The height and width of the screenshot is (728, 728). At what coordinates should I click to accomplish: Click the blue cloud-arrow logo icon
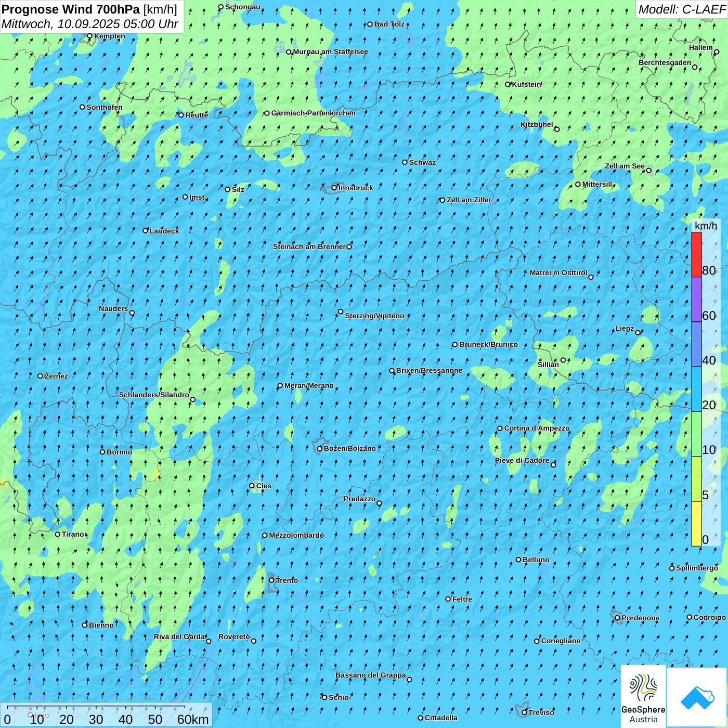point(697,697)
